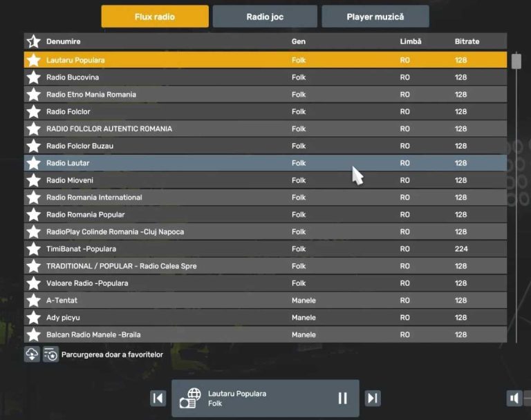Click star icon beside TimiBanat -Populara
This screenshot has height=420, width=531.
pyautogui.click(x=34, y=249)
